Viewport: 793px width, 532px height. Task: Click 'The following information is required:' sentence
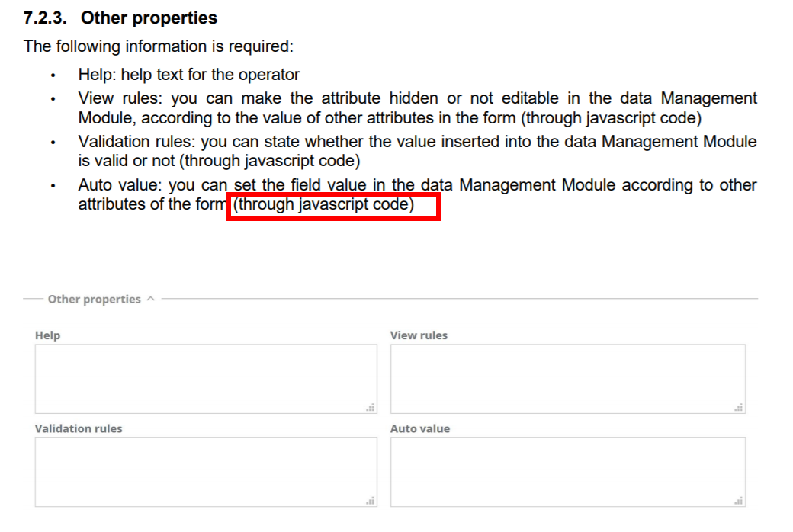pos(158,46)
